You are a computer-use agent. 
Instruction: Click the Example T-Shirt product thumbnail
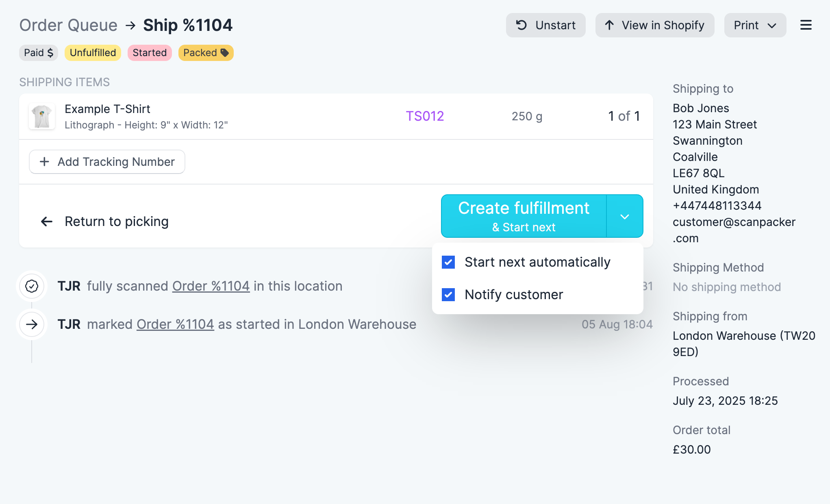[x=42, y=116]
